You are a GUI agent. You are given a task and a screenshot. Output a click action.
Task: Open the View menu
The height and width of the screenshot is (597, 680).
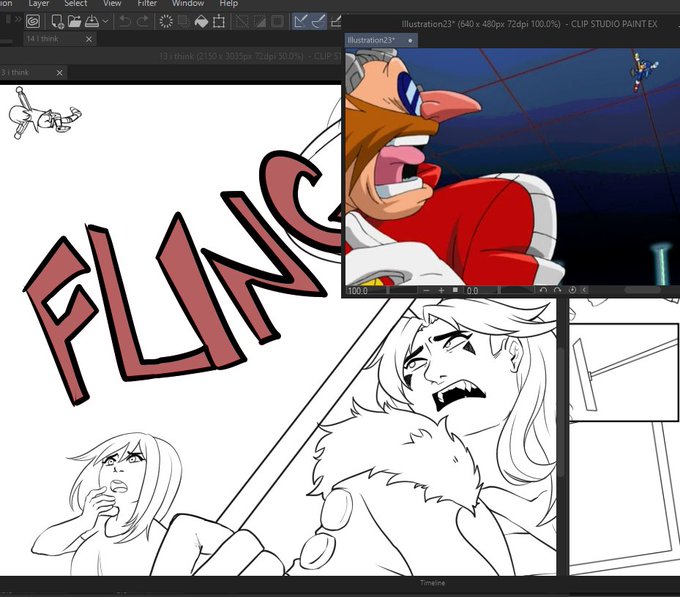[112, 3]
